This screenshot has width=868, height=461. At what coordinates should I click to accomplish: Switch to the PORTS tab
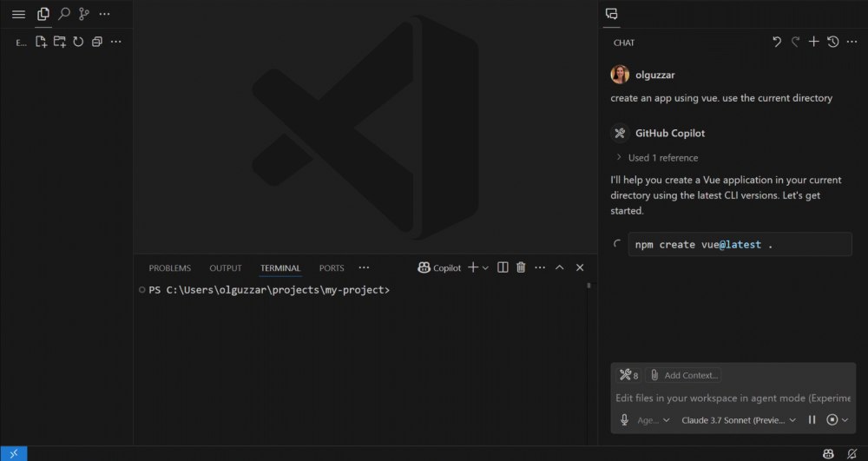click(x=332, y=268)
